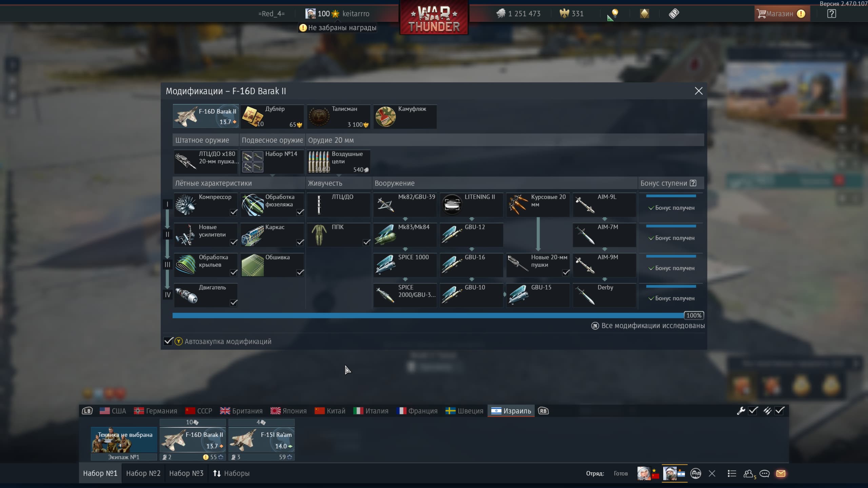Open the Наборы presets list
The height and width of the screenshot is (488, 868).
click(x=231, y=473)
